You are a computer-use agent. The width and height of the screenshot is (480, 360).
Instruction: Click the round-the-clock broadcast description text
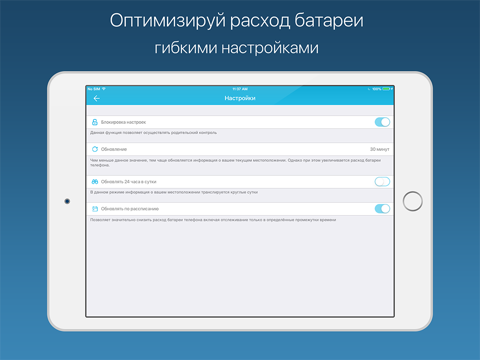pos(174,192)
